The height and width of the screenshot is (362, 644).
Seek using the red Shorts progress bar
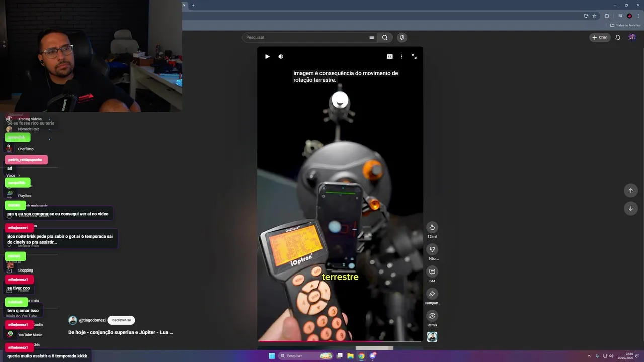click(340, 341)
